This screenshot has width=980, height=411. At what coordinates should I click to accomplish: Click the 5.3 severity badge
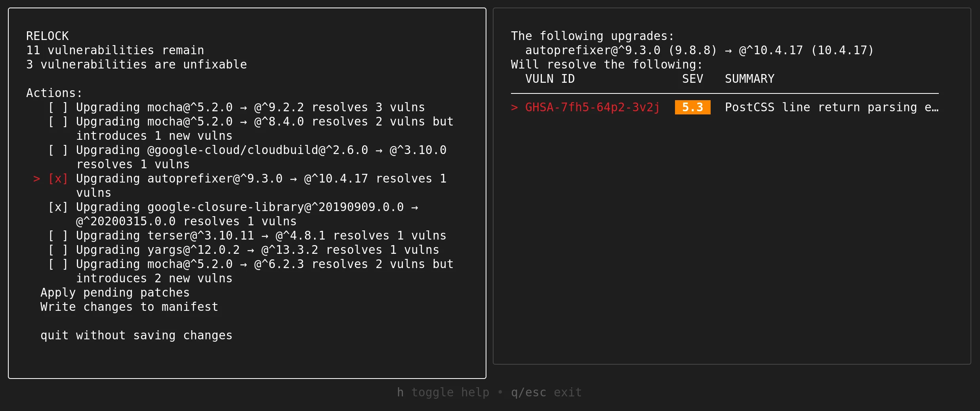tap(692, 107)
